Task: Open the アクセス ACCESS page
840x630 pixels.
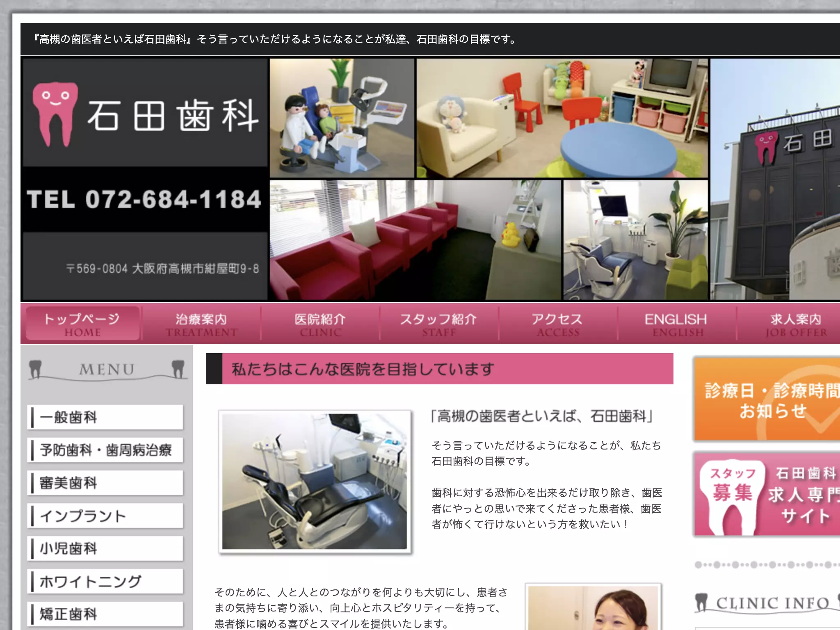Action: (558, 324)
